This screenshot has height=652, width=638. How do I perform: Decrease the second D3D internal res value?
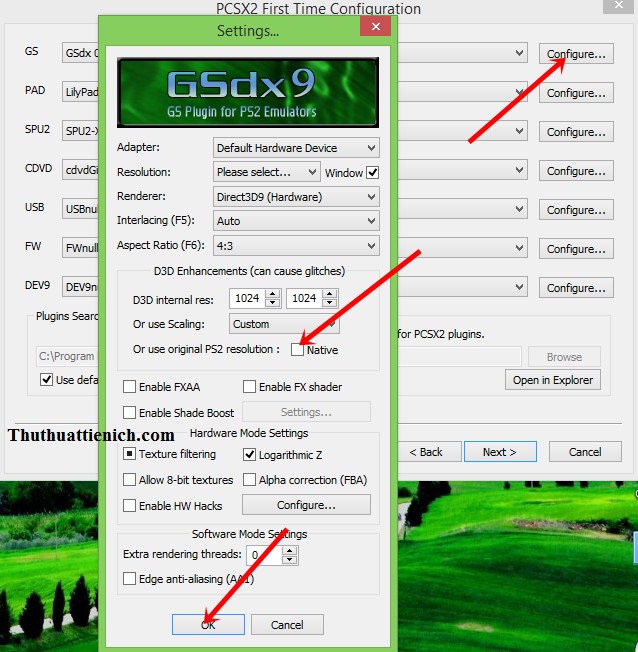(329, 303)
